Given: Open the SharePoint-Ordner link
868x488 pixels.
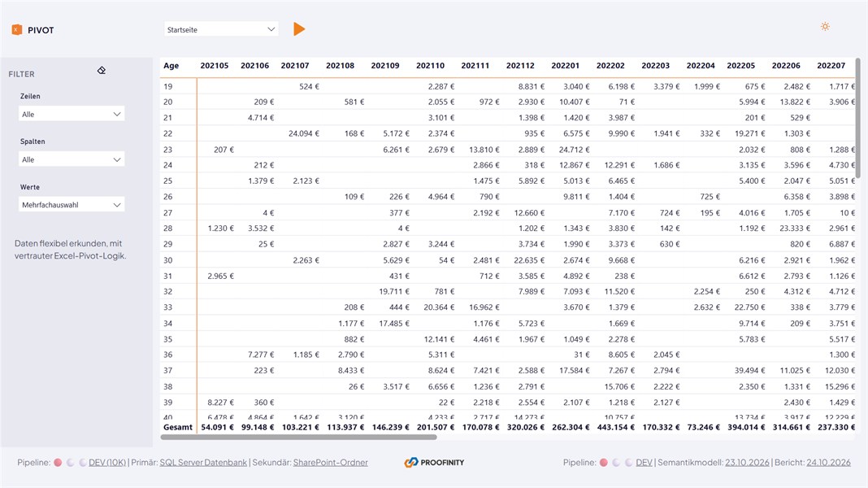Looking at the screenshot, I should (x=331, y=463).
